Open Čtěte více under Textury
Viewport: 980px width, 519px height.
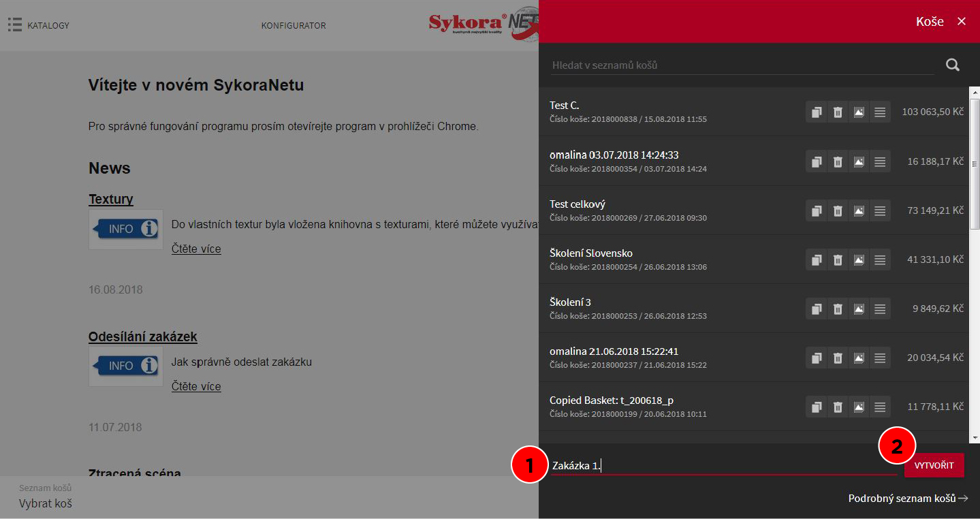point(196,249)
